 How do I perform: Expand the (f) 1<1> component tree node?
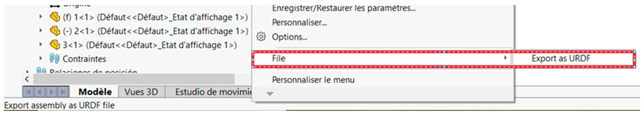pyautogui.click(x=41, y=17)
